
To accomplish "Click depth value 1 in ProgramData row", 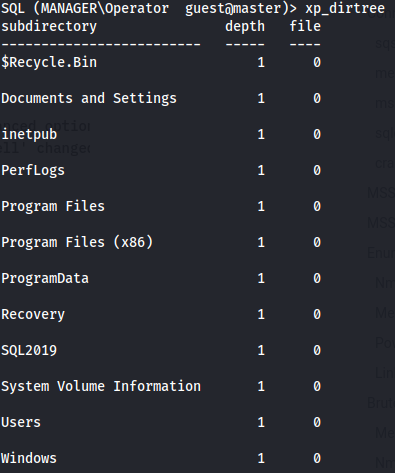I will 261,278.
